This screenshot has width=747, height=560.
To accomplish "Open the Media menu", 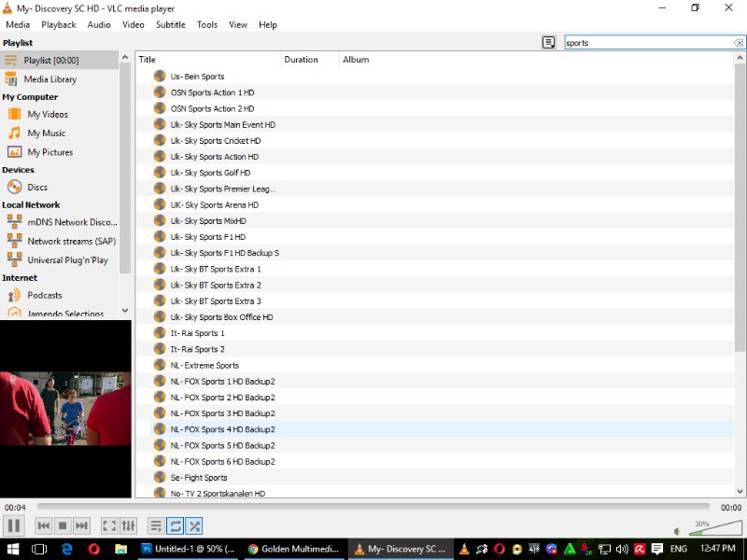I will [x=18, y=25].
